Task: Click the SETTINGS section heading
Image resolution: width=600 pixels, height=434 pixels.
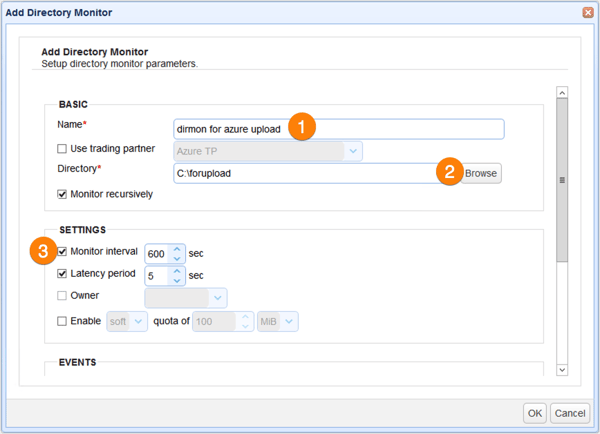Action: pos(82,230)
